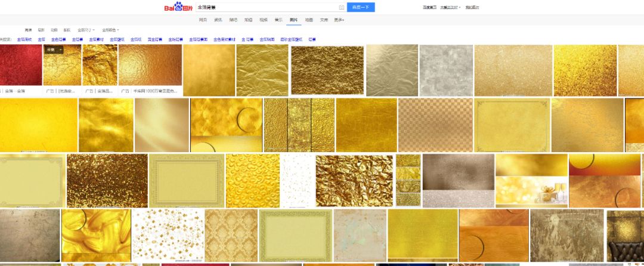Open the brown gradient over silver glitter thumbnail

tap(459, 181)
